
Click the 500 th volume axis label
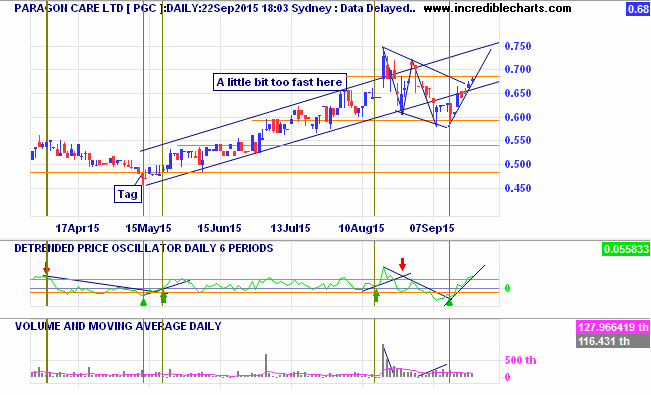coord(520,360)
